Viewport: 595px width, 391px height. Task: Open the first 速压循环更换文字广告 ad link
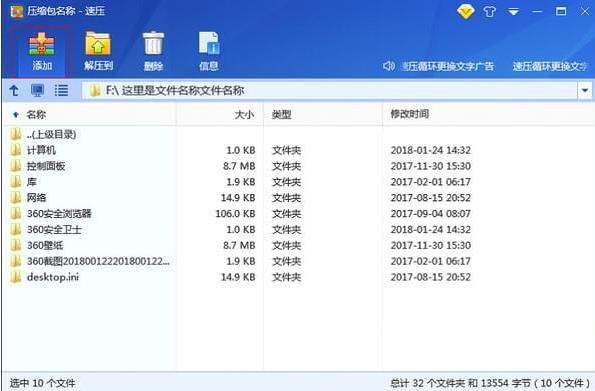(448, 66)
